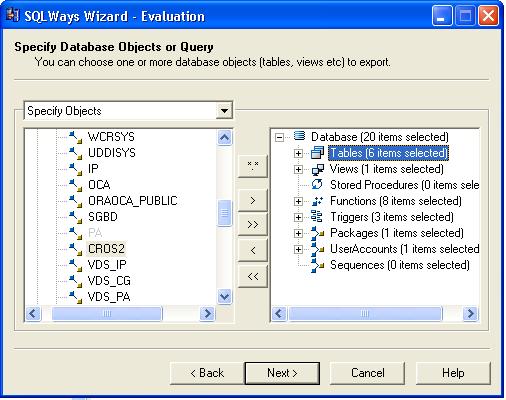Click the schema icon beside CROS2
The image size is (506, 400).
point(75,249)
